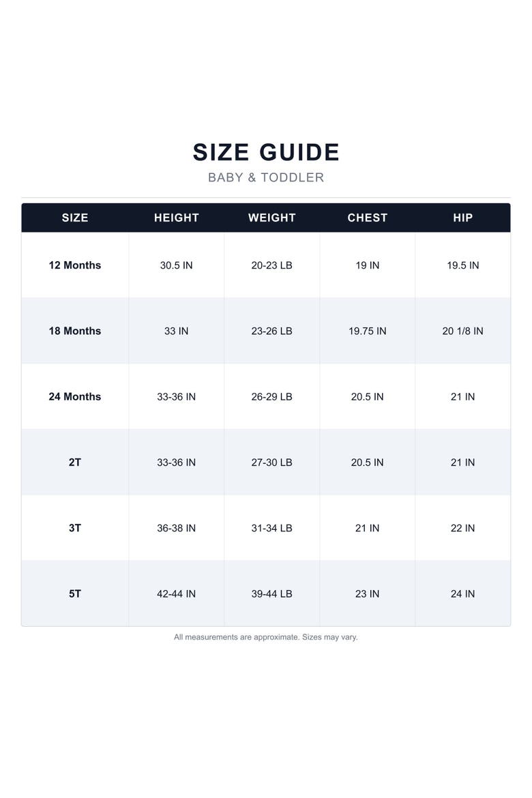Select the 3T size row label
This screenshot has width=532, height=798.
(x=75, y=528)
